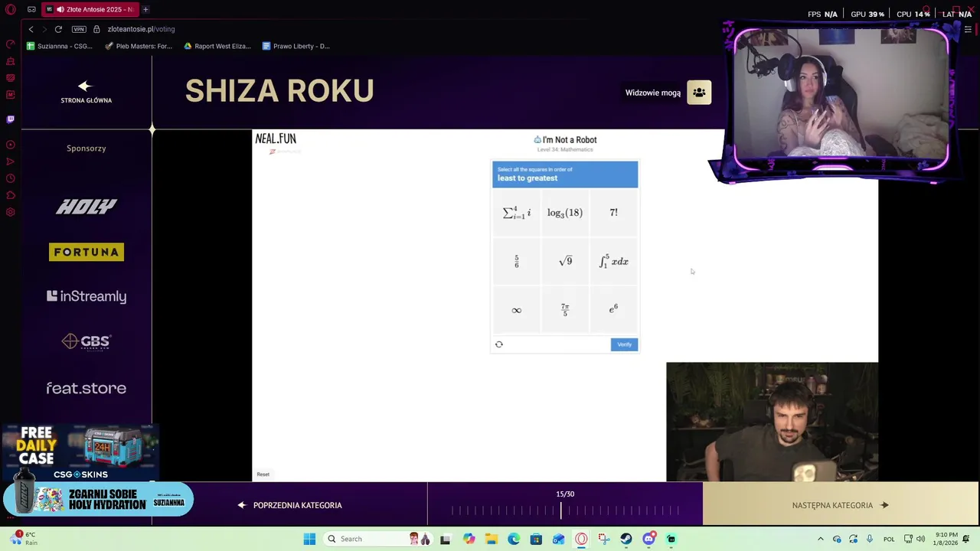This screenshot has height=551, width=980.
Task: Switch POL input language
Action: [x=889, y=539]
